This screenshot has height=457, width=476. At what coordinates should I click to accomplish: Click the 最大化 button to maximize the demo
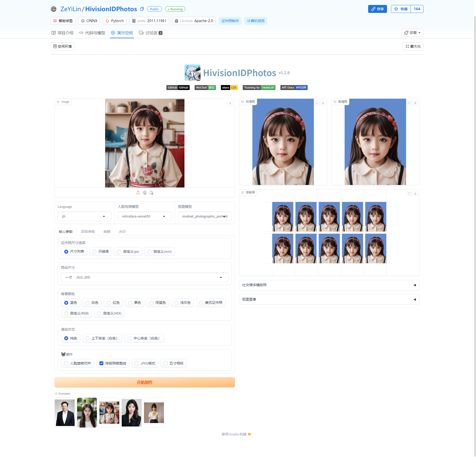pyautogui.click(x=413, y=46)
